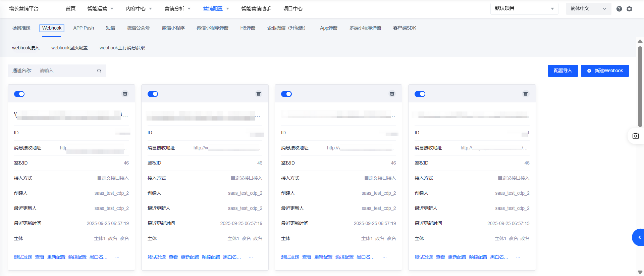
Task: Turn off the third webhook card switch
Action: click(286, 94)
